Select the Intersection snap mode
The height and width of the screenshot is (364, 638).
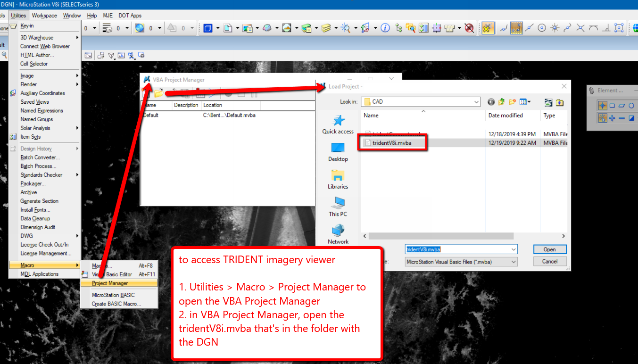581,28
